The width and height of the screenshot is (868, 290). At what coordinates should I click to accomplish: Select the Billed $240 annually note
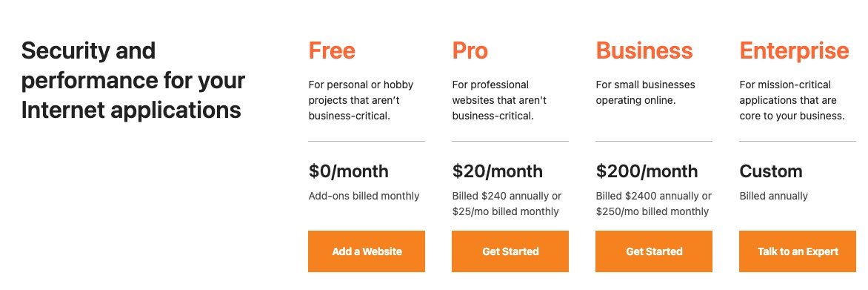pos(507,203)
